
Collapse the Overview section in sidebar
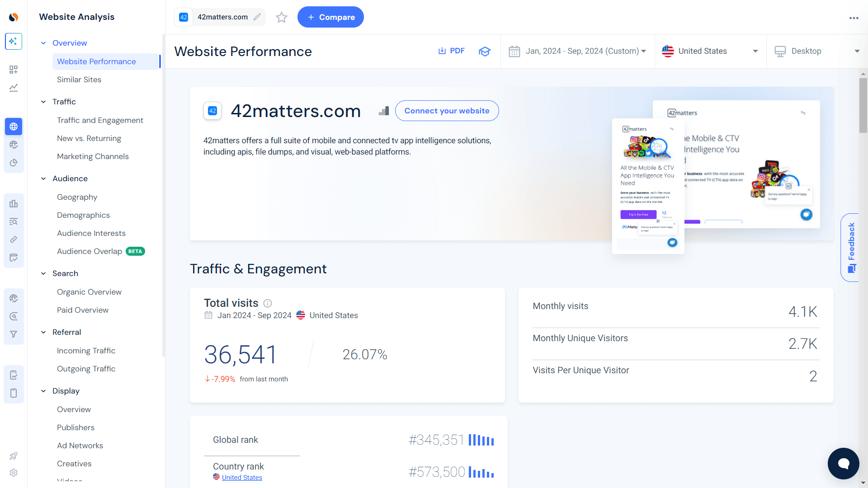point(44,43)
